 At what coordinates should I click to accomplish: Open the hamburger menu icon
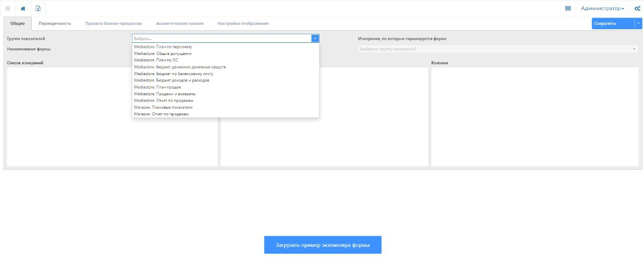point(8,9)
